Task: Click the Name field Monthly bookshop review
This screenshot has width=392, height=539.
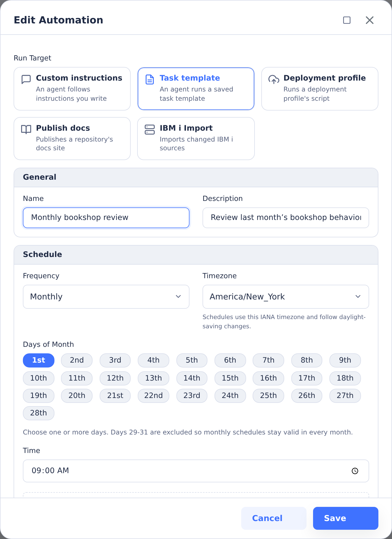Action: (x=106, y=218)
